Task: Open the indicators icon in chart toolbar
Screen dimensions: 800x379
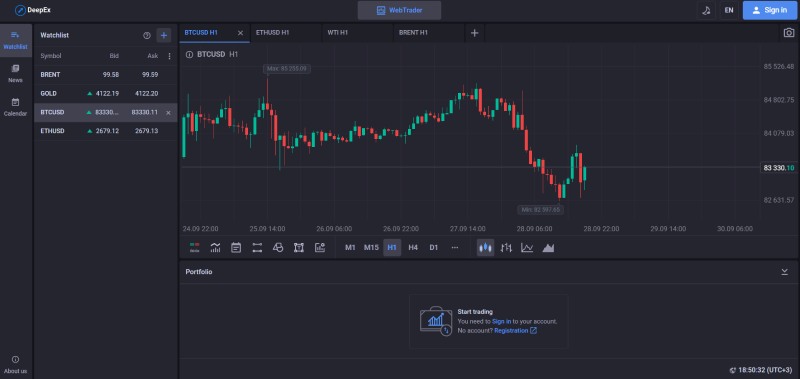Action: point(215,247)
